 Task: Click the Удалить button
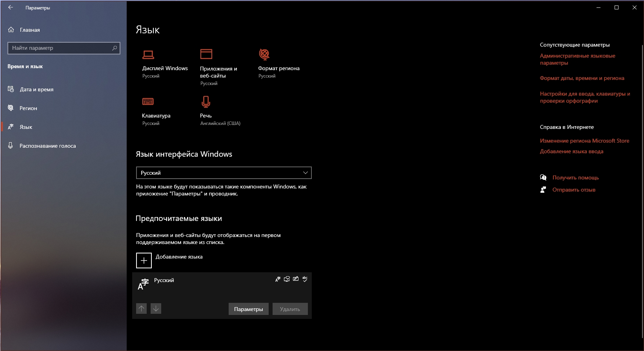(290, 309)
